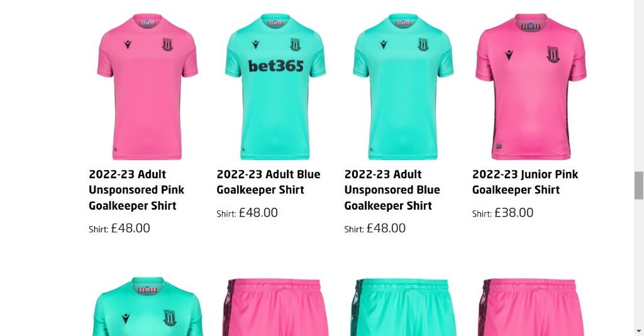This screenshot has height=336, width=644.
Task: Click the £48.00 price under Unsponsored Pink shirt
Action: pyautogui.click(x=131, y=228)
